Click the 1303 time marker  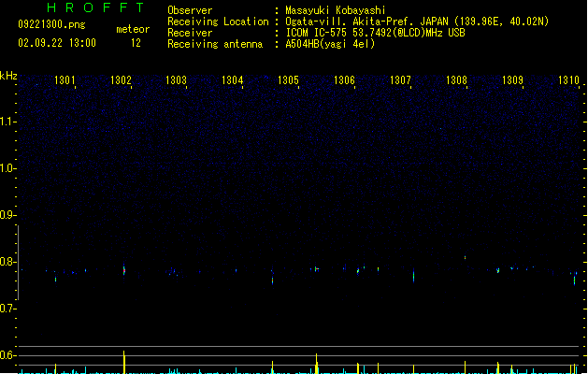point(177,79)
